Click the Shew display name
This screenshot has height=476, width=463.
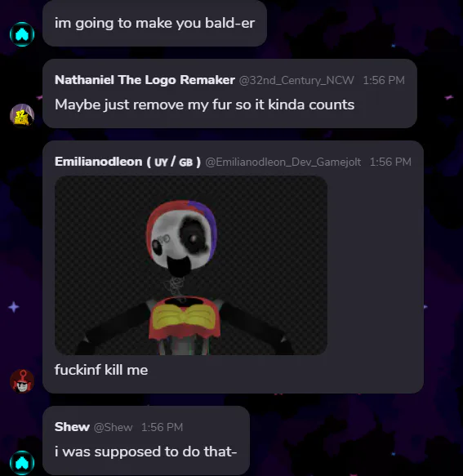72,427
